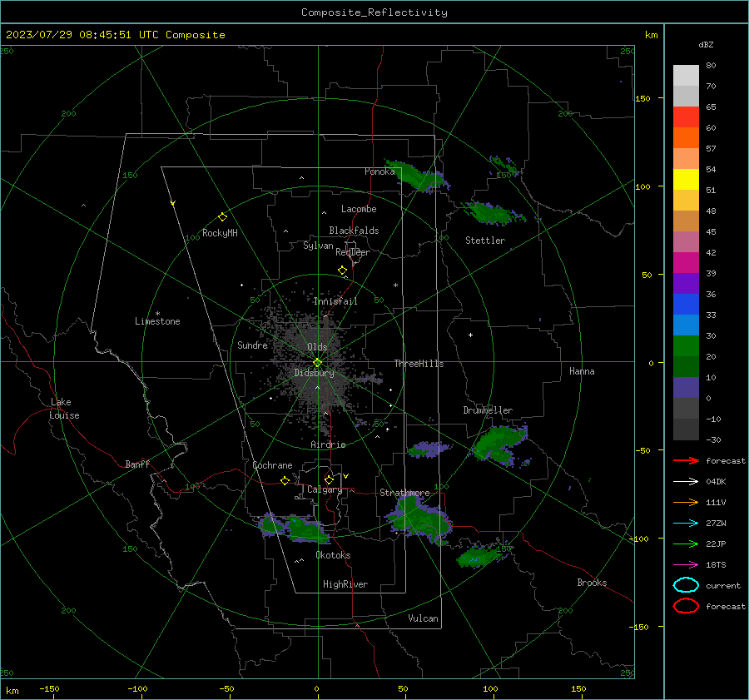This screenshot has width=749, height=700.
Task: Click the Calgary city label
Action: point(325,489)
